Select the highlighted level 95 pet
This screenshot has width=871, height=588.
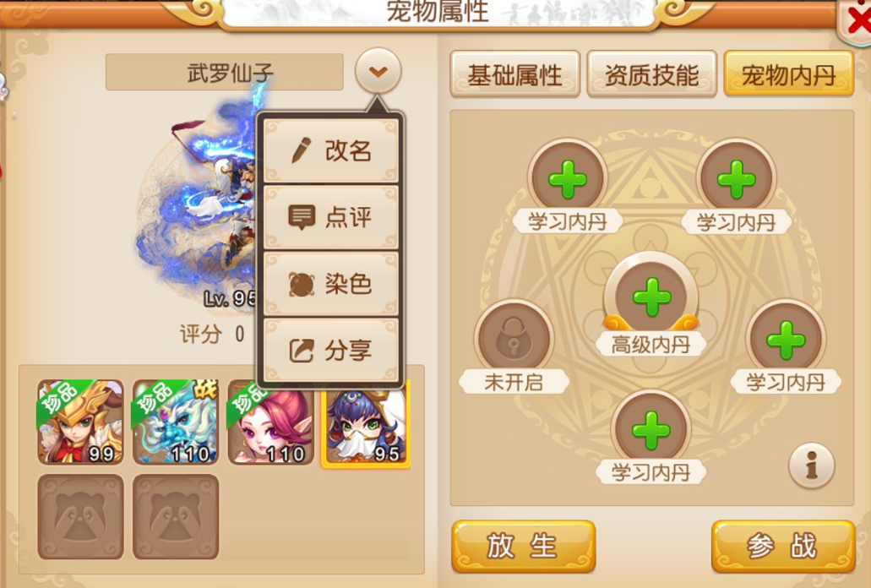(366, 423)
